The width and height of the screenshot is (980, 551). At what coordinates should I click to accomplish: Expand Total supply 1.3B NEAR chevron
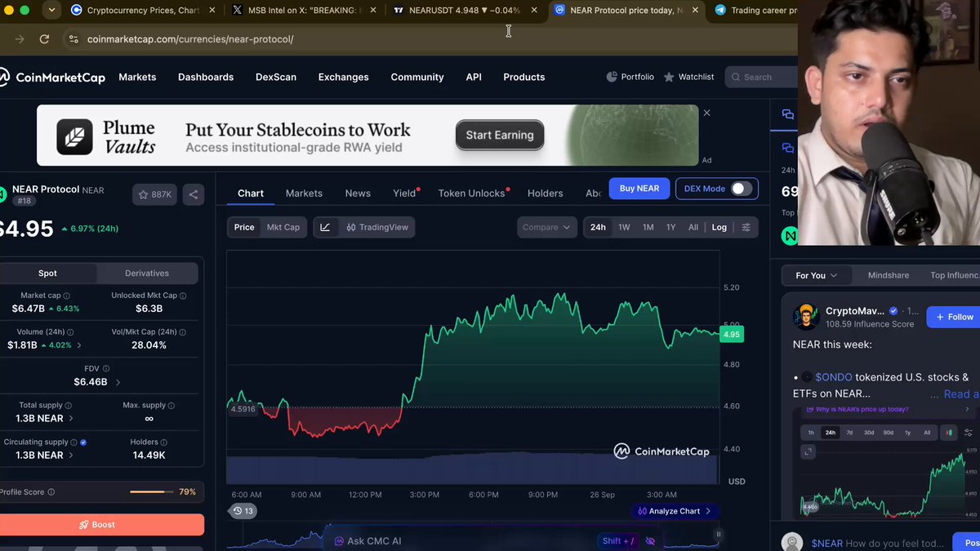[70, 419]
